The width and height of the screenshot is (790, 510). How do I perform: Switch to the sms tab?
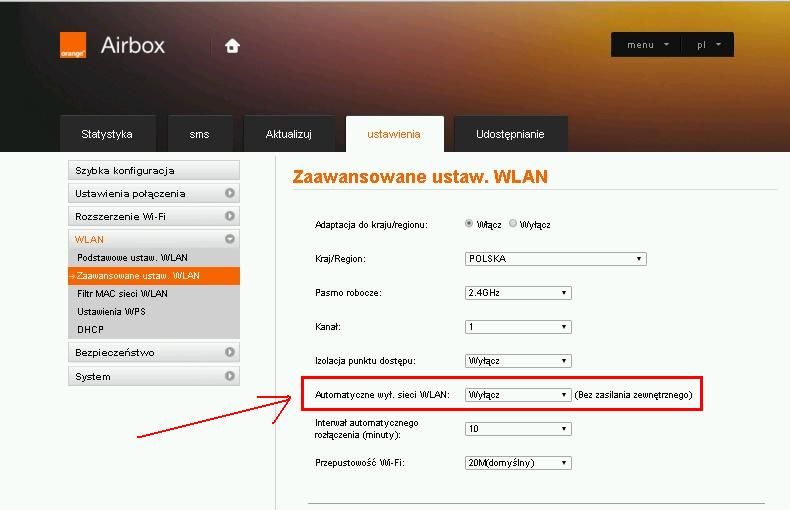[x=200, y=134]
